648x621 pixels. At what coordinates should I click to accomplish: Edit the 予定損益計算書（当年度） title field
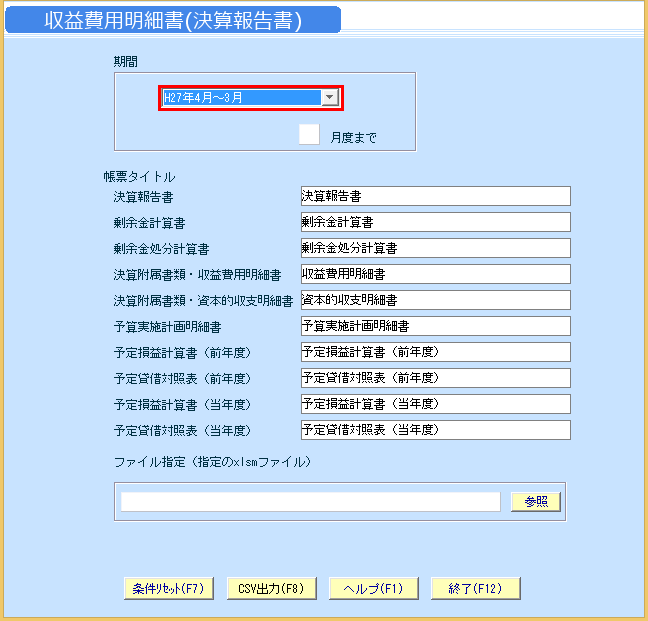[x=436, y=404]
